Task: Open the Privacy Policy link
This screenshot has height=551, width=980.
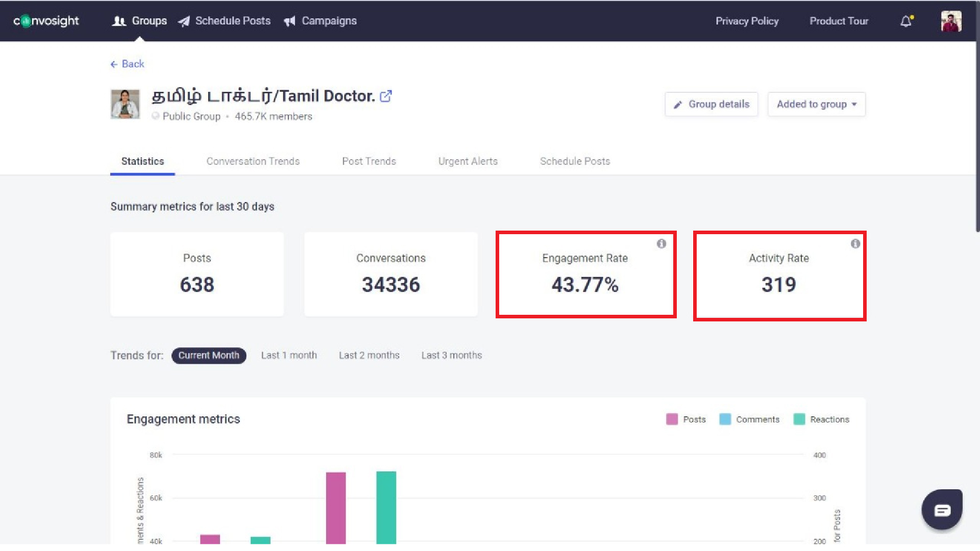Action: coord(747,21)
